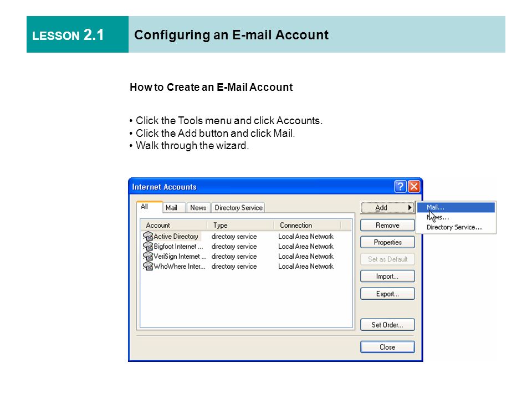Open the Add button submenu
The height and width of the screenshot is (399, 532).
tap(387, 208)
